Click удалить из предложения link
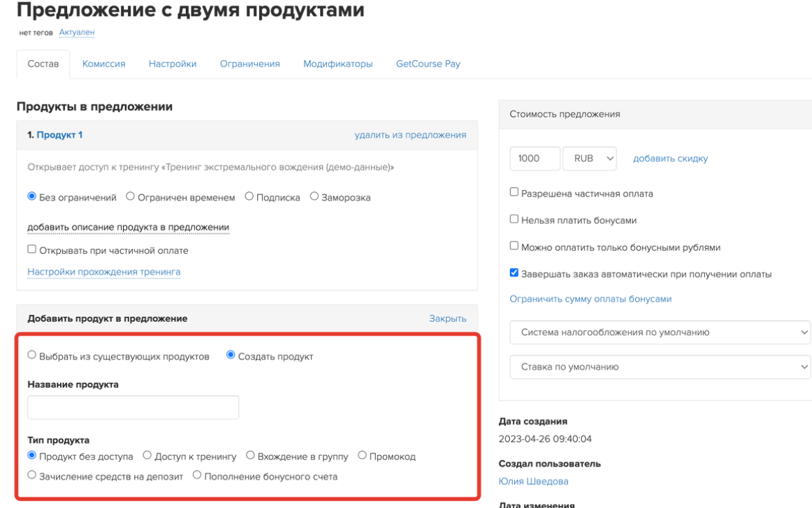The height and width of the screenshot is (508, 812). click(410, 135)
